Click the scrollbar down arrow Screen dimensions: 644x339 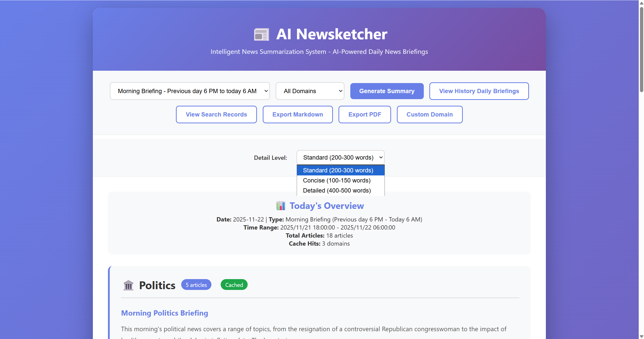[x=641, y=336]
